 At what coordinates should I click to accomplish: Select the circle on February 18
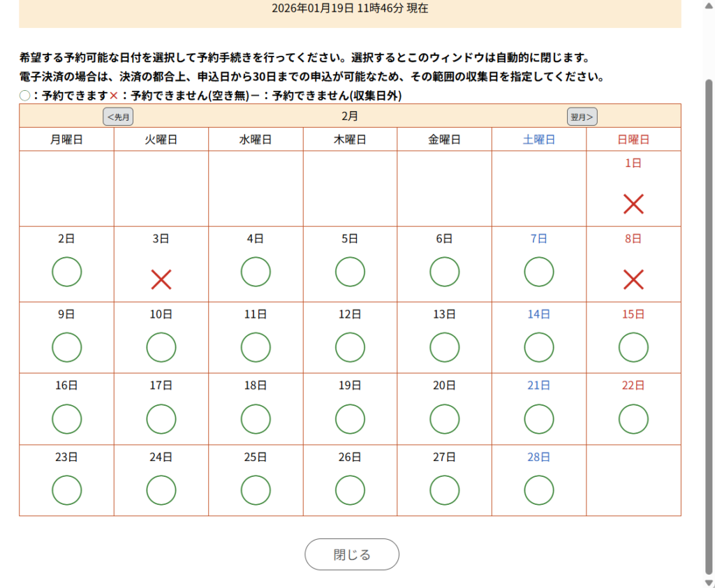pyautogui.click(x=256, y=418)
